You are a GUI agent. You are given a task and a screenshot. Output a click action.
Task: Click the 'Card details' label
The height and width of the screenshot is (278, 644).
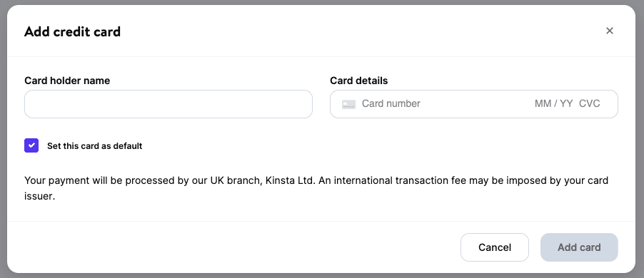(359, 81)
